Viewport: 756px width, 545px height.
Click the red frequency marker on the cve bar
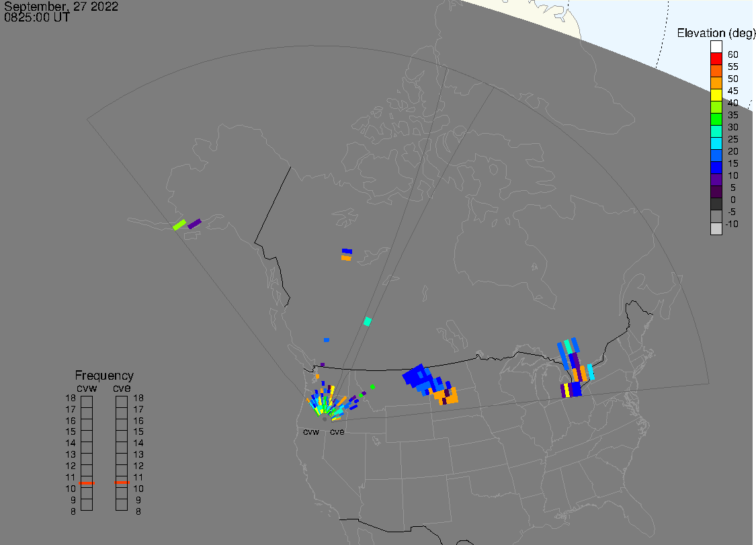pyautogui.click(x=122, y=483)
